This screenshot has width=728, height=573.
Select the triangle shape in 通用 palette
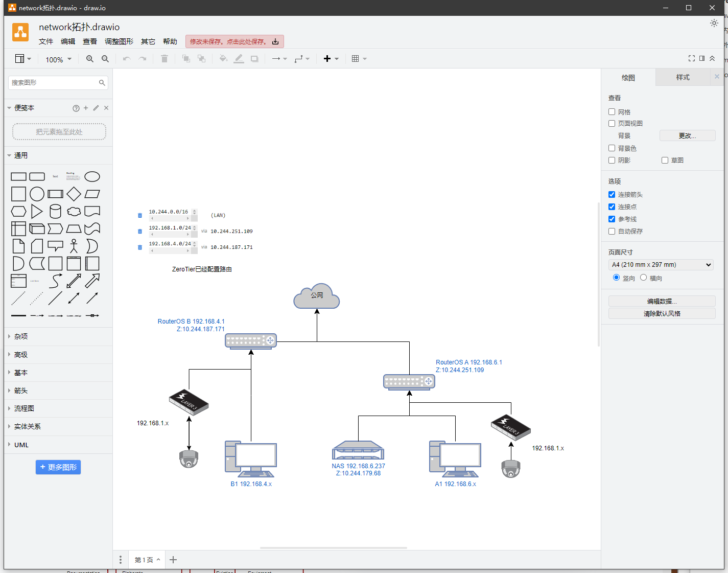pyautogui.click(x=37, y=212)
